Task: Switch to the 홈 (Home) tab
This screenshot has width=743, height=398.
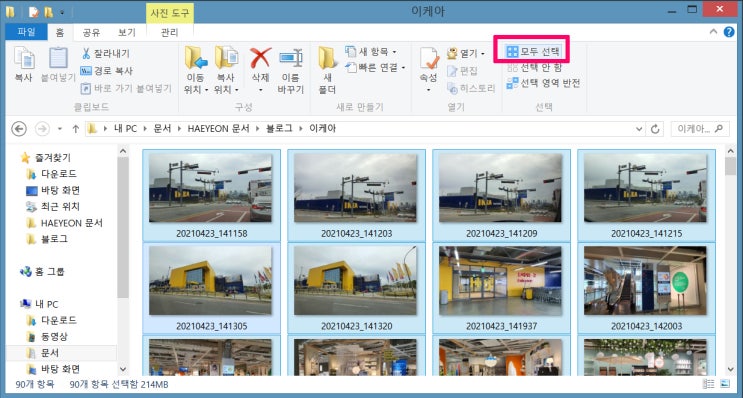Action: [60, 32]
